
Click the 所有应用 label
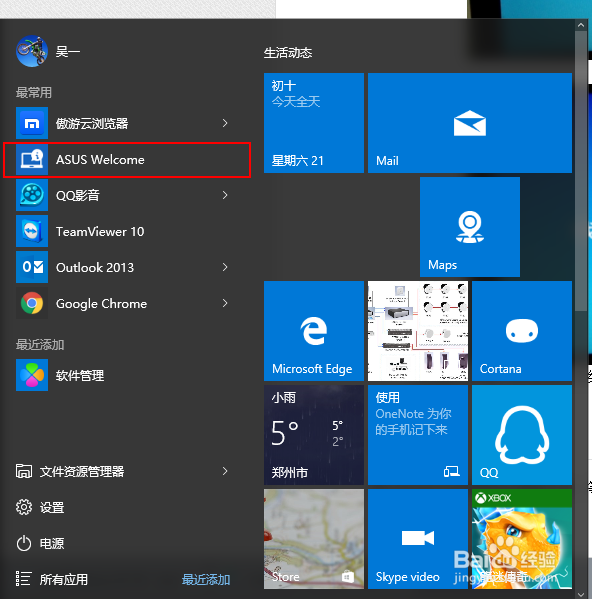click(64, 580)
